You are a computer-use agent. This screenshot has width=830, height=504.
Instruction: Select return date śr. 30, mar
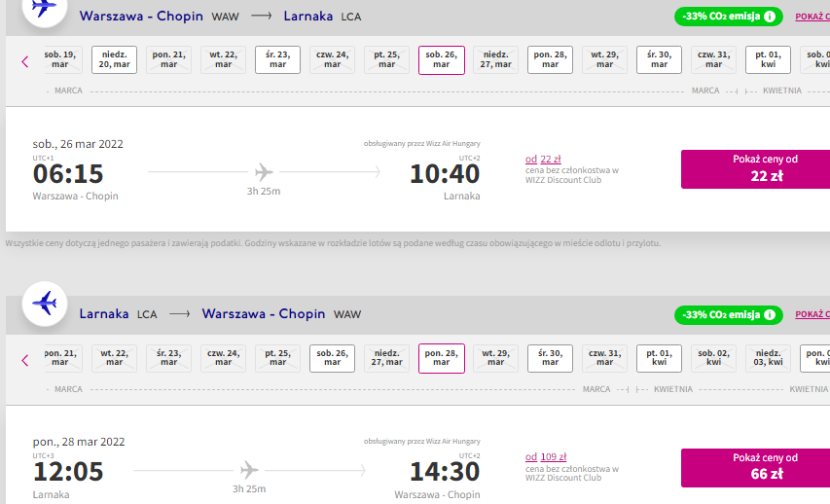pos(550,358)
